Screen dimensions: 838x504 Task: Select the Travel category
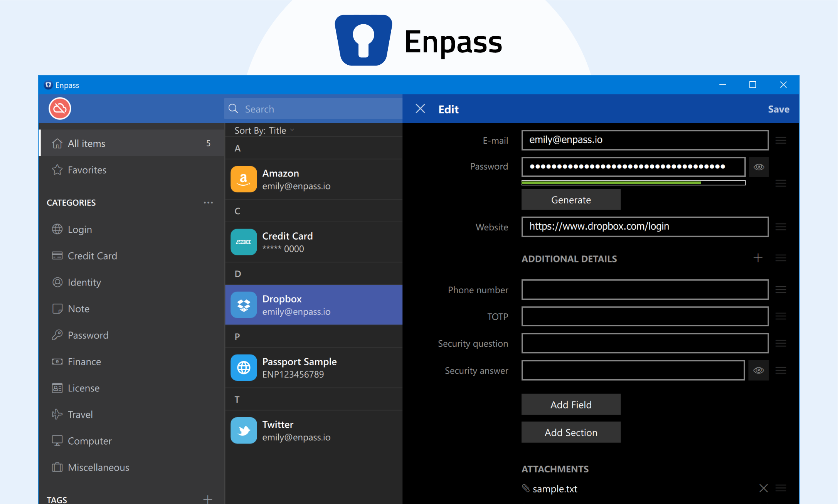click(132, 415)
